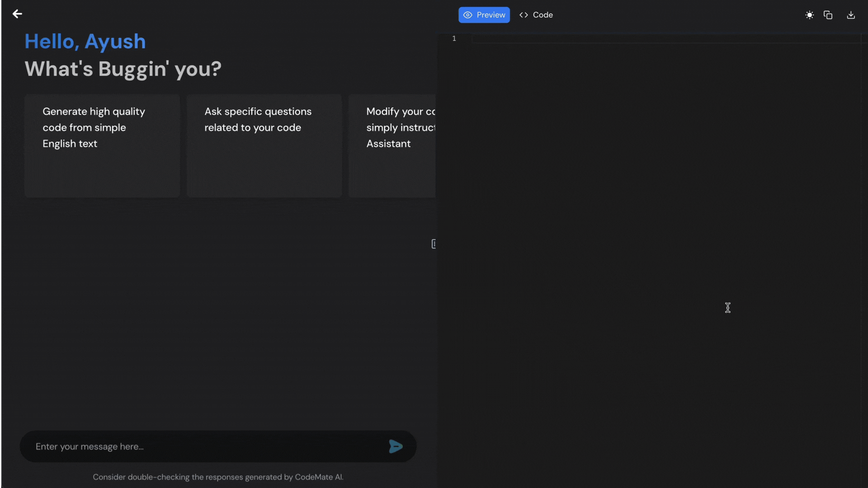The image size is (868, 488).
Task: Click line number 1 in the gutter
Action: click(x=454, y=38)
